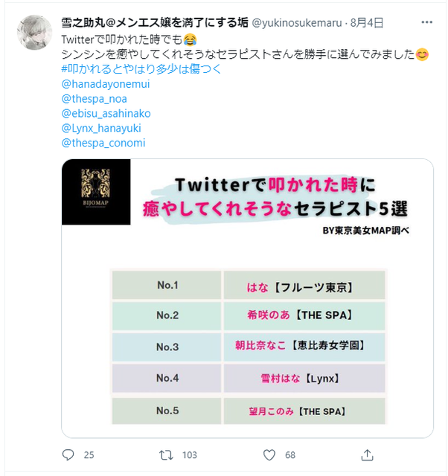Viewport: 448px width, 476px height.
Task: View the likes count 68
Action: pos(290,454)
